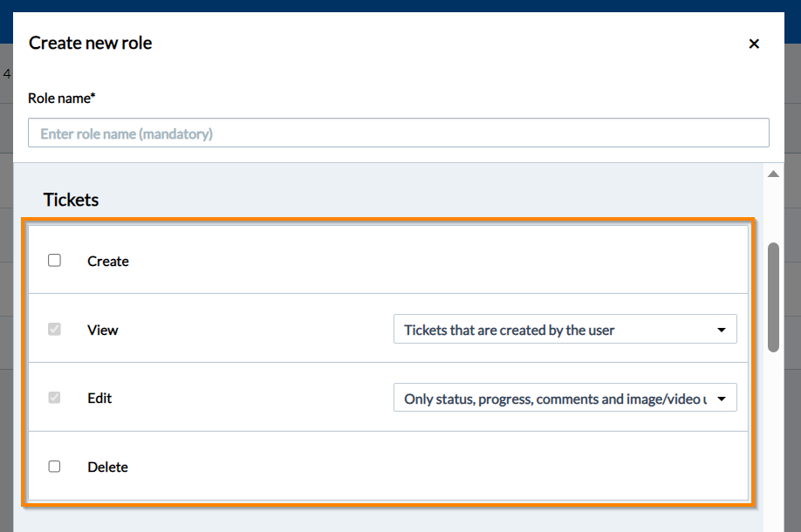Click the Role name input field
This screenshot has width=801, height=532.
399,132
